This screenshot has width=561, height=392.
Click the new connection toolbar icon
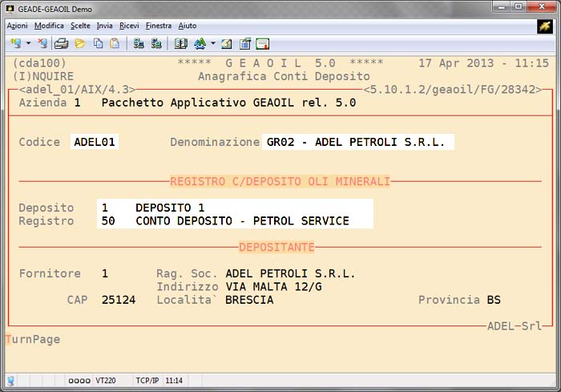pos(15,43)
